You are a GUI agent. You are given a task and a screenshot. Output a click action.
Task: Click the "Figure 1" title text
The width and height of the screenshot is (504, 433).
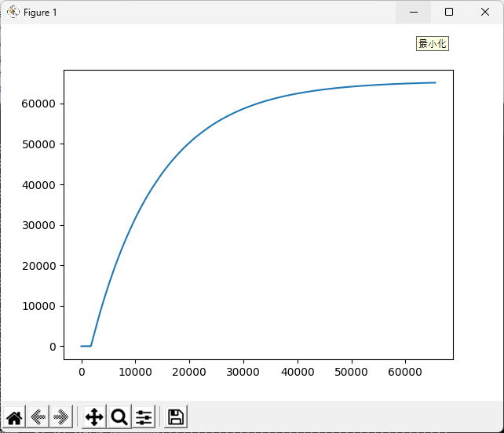pos(40,13)
